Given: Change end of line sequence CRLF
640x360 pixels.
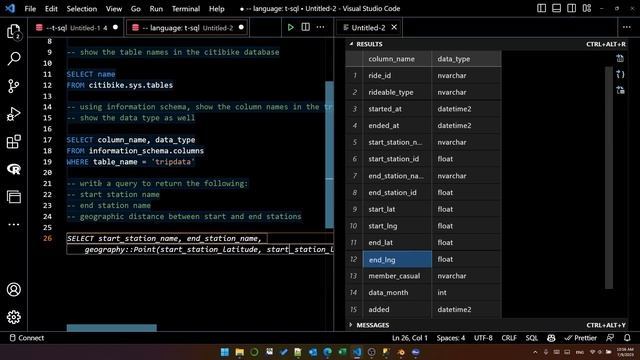Looking at the screenshot, I should [509, 338].
